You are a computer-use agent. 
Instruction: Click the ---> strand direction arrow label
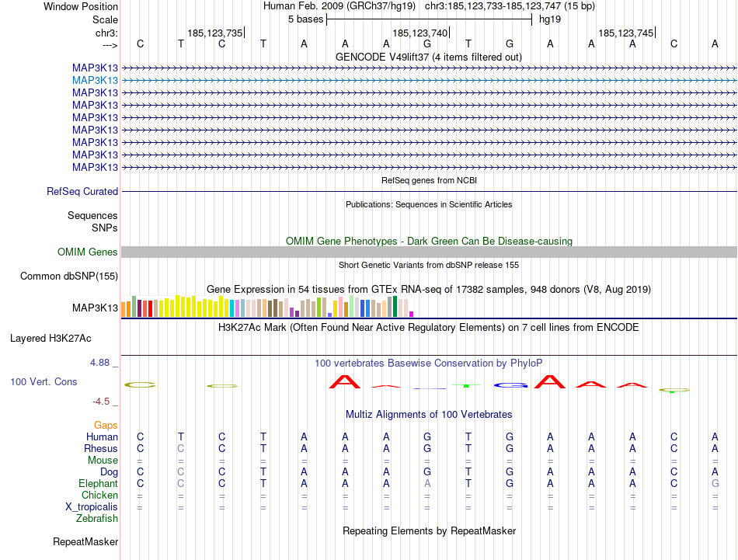point(110,45)
